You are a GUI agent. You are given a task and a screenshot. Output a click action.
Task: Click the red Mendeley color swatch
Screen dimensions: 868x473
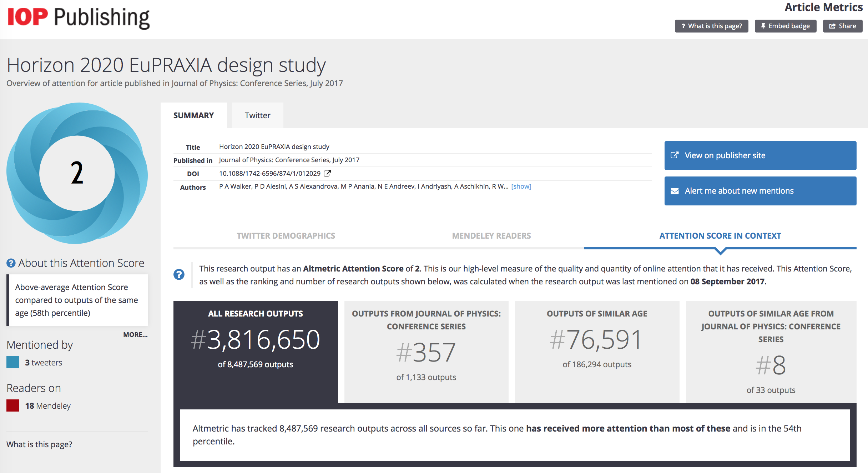click(x=12, y=405)
